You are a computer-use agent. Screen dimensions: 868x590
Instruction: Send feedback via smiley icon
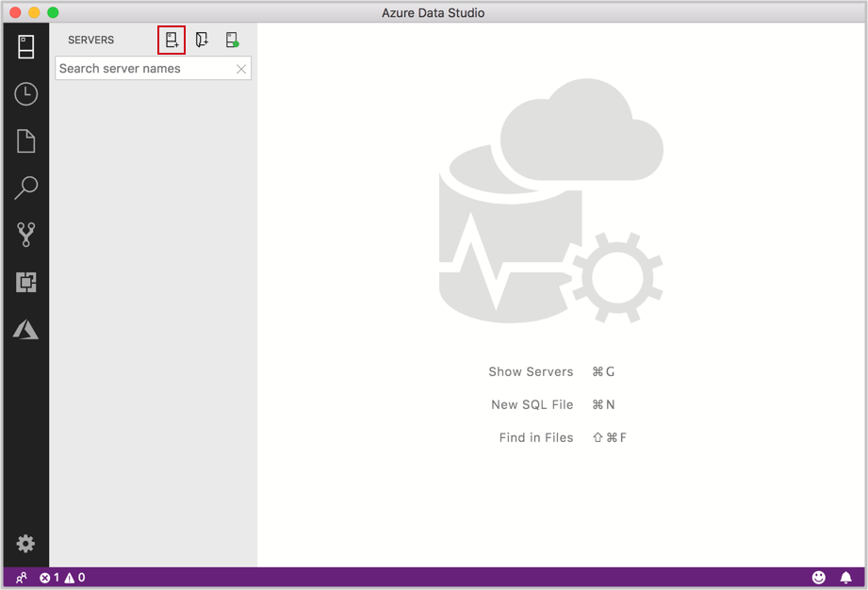(x=819, y=578)
